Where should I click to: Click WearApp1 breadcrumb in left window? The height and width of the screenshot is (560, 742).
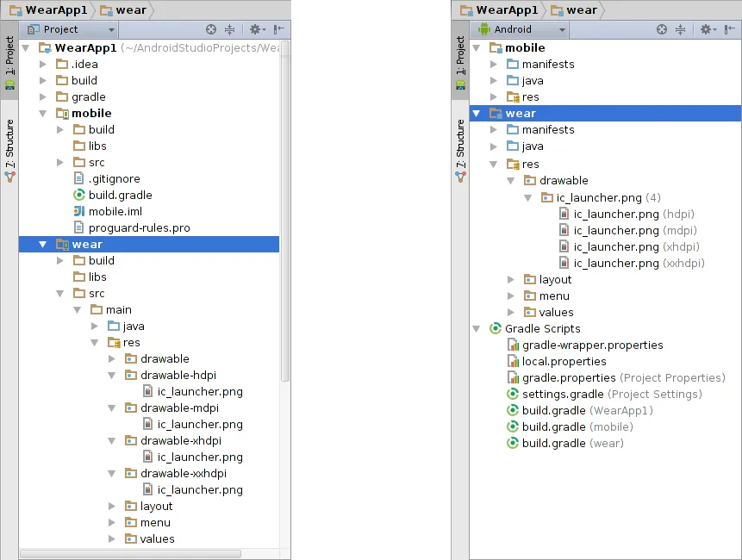point(48,10)
